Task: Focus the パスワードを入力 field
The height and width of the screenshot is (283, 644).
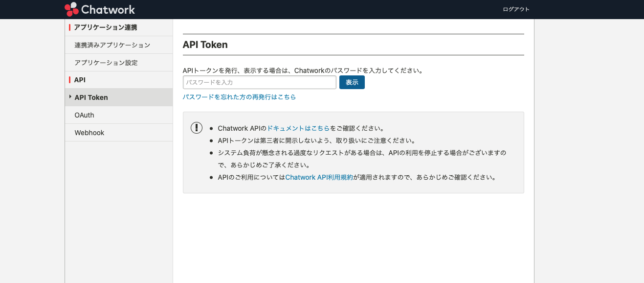Action: [260, 82]
